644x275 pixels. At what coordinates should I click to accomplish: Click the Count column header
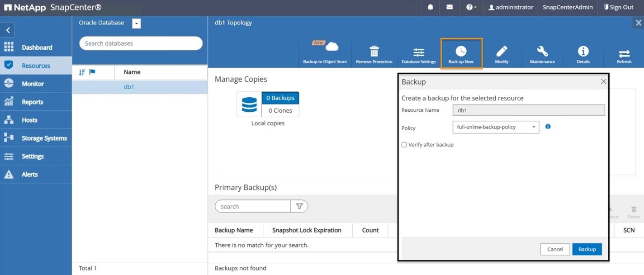pyautogui.click(x=370, y=230)
